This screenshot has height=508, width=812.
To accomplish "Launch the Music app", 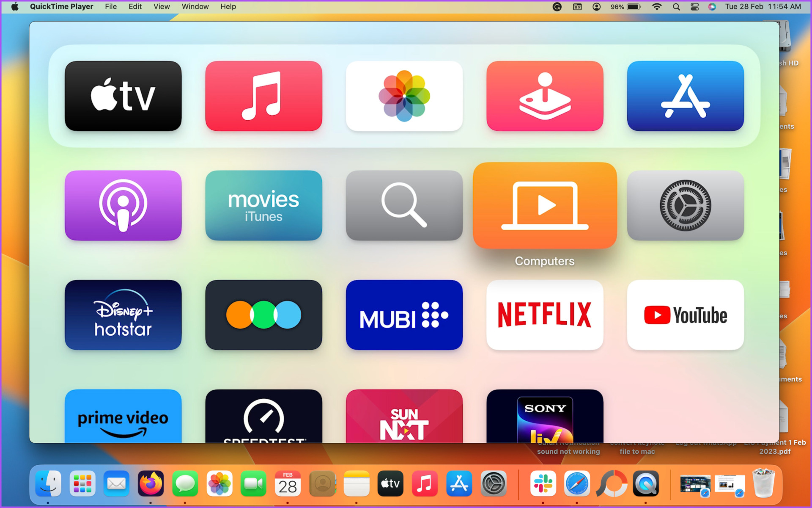I will (x=263, y=96).
